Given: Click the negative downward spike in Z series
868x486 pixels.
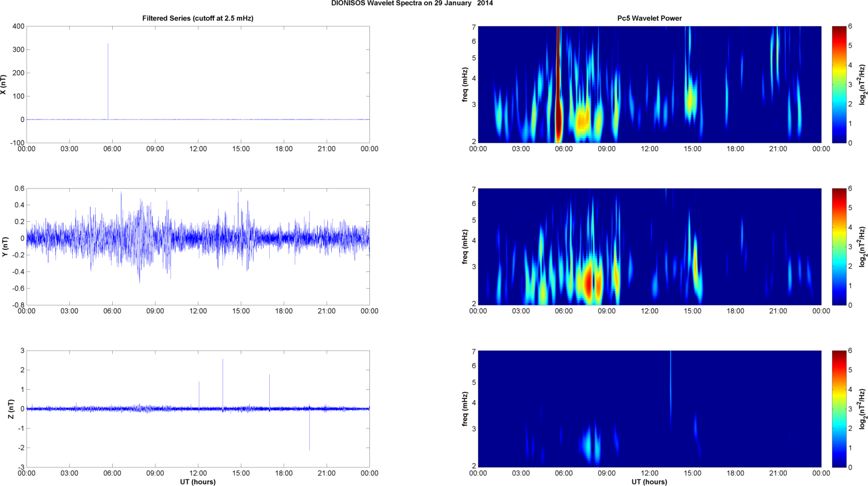Looking at the screenshot, I should pyautogui.click(x=310, y=430).
